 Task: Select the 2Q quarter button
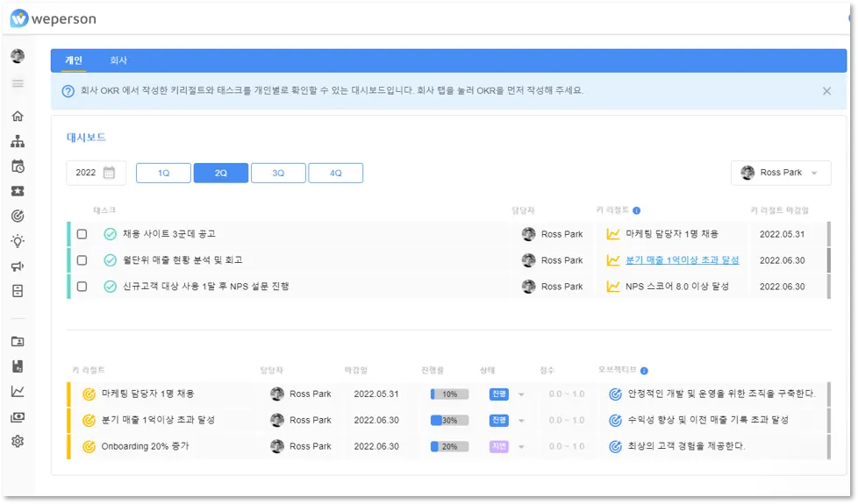click(x=221, y=173)
